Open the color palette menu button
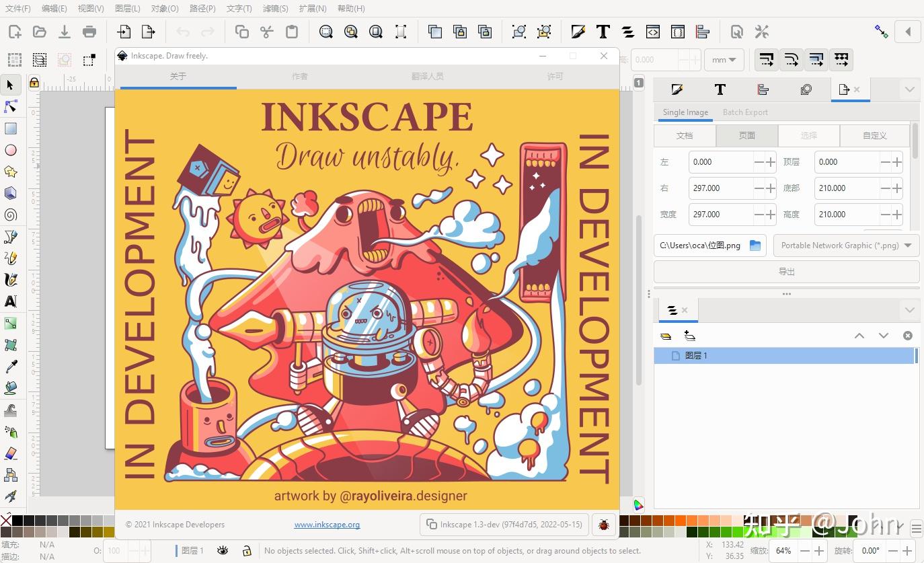 pos(916,528)
